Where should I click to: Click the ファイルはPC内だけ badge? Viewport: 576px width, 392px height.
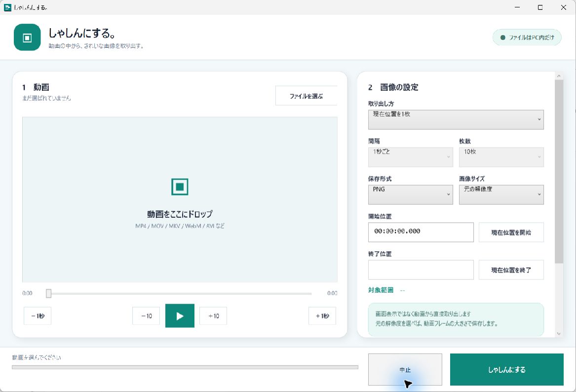[x=527, y=38]
